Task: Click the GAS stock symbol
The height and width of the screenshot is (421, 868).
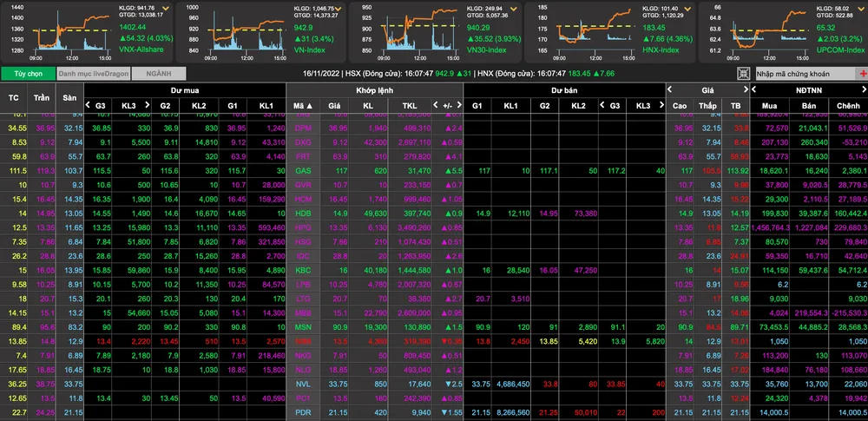Action: pos(303,171)
